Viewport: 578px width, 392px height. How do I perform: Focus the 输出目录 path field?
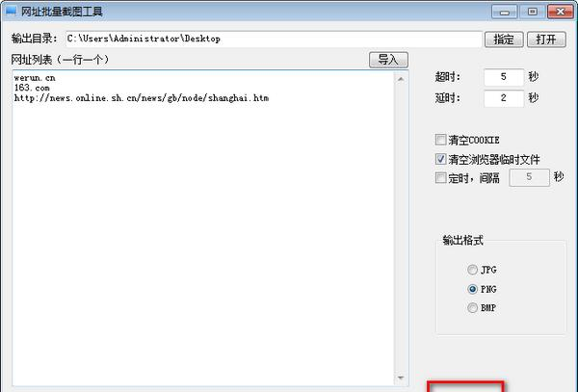pyautogui.click(x=274, y=39)
